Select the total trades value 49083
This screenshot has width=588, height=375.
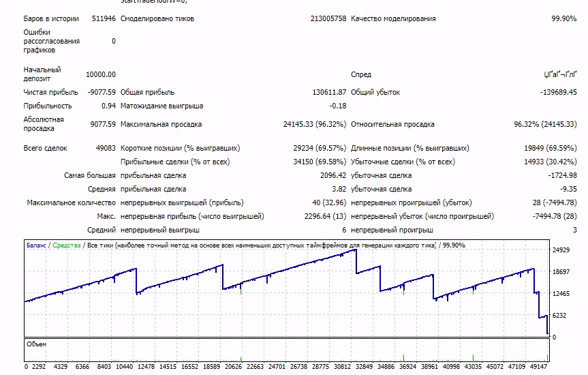(x=106, y=148)
